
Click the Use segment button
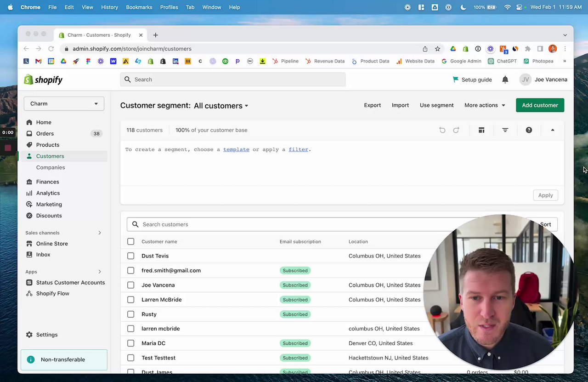coord(436,105)
